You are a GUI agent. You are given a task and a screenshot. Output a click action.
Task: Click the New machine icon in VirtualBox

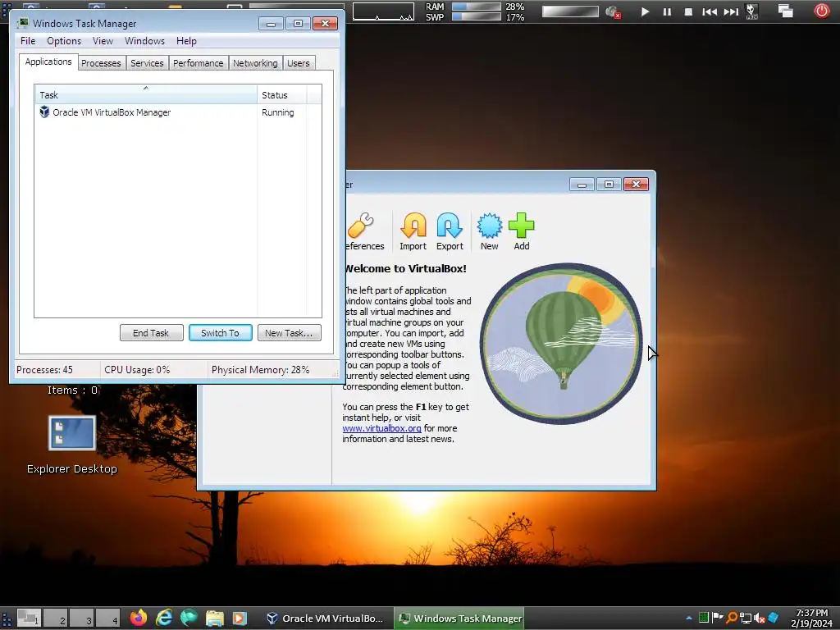coord(489,231)
